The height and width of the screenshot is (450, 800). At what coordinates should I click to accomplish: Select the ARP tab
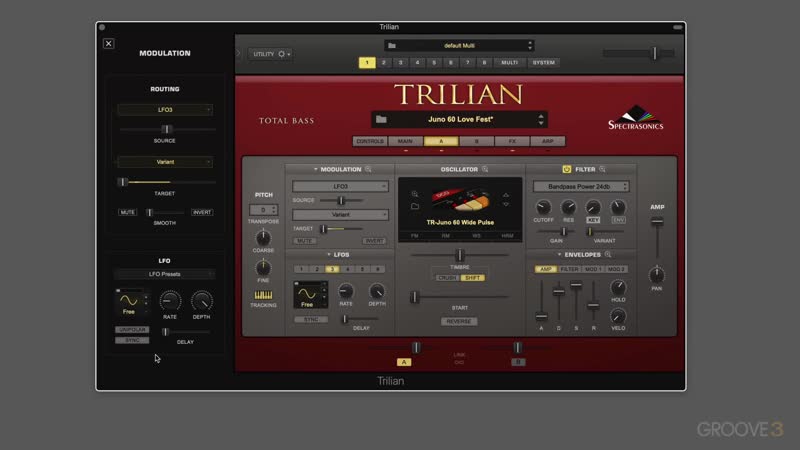pyautogui.click(x=547, y=142)
